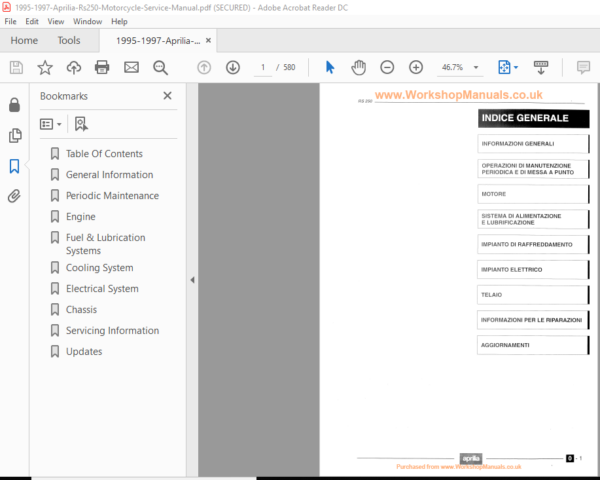Screen dimensions: 600x480
Task: Close the Aprilia document tab
Action: coord(209,40)
